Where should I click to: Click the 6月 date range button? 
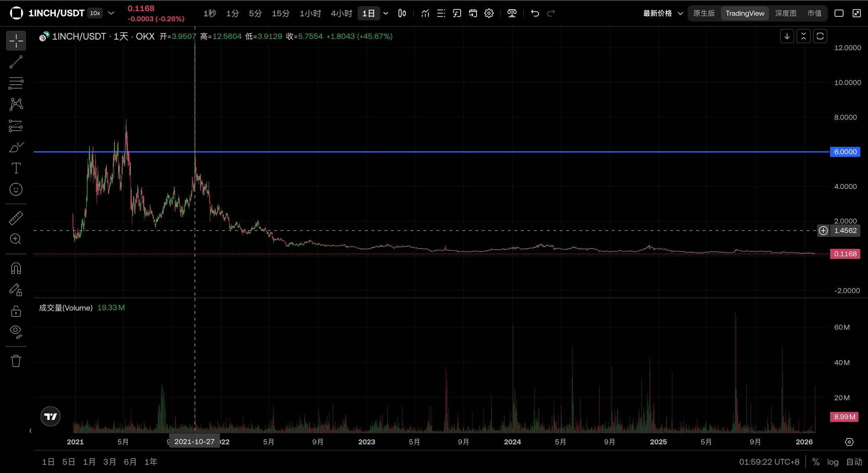130,462
